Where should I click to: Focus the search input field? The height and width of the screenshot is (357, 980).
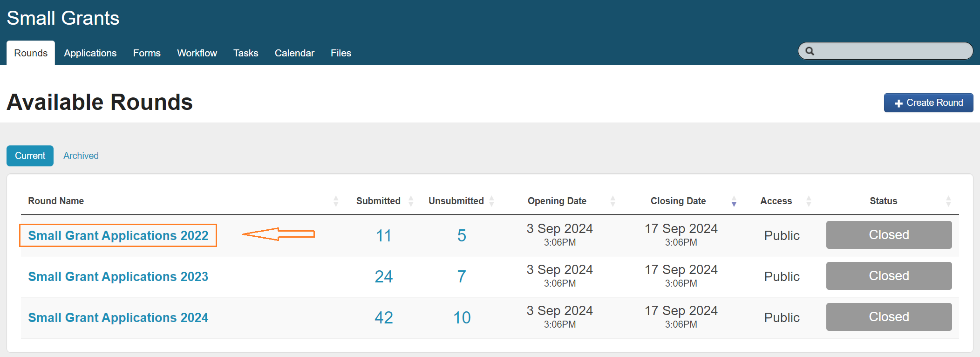click(x=892, y=51)
